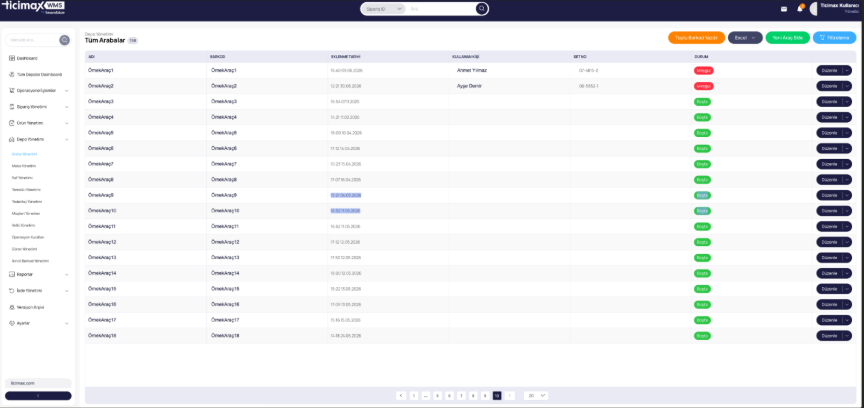Go to previous page with left arrow
Image resolution: width=864 pixels, height=408 pixels.
tap(401, 395)
